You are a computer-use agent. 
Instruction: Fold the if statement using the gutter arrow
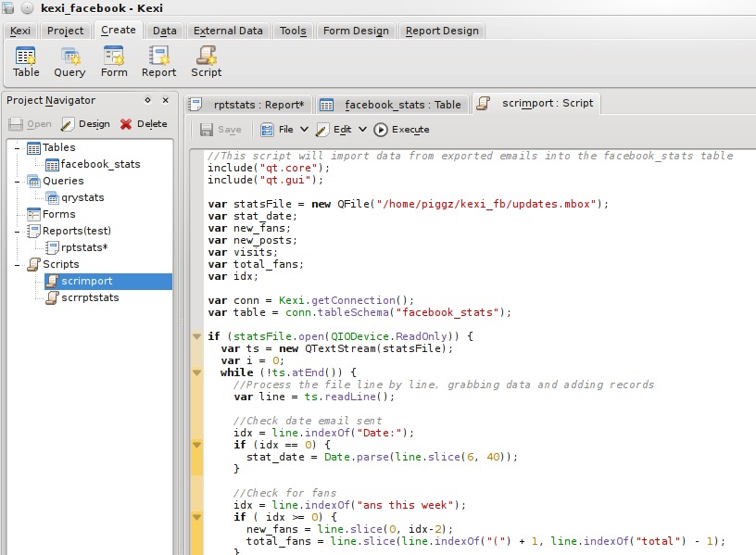coord(198,335)
